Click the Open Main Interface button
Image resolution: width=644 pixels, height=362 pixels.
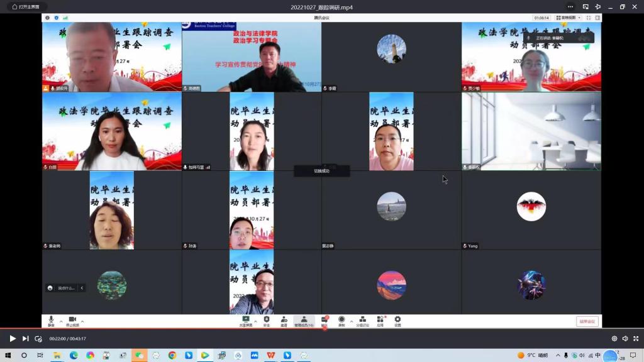pyautogui.click(x=26, y=7)
